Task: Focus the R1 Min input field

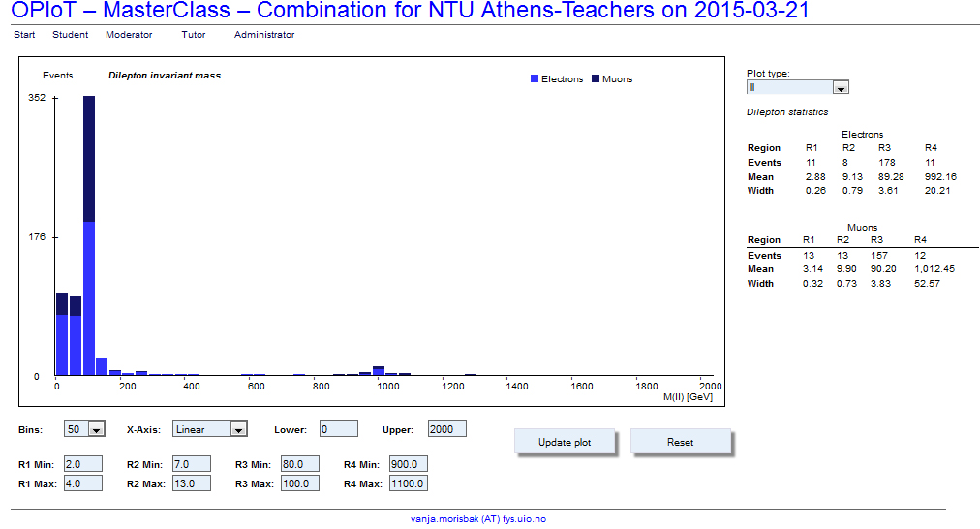Action: click(83, 464)
